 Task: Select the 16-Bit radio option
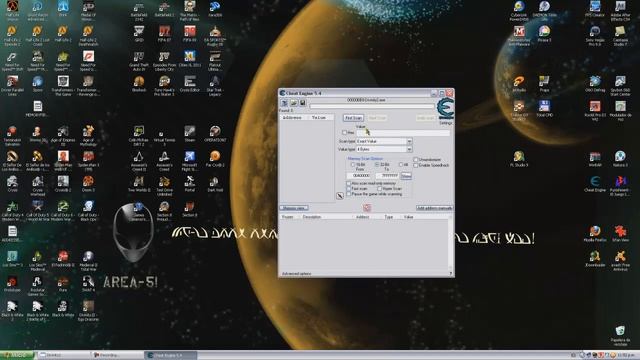point(353,164)
